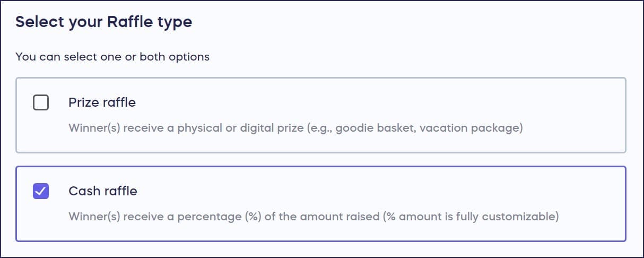The image size is (644, 258).
Task: Click "Winner(s) receive a physical or digital prize"
Action: pos(186,128)
